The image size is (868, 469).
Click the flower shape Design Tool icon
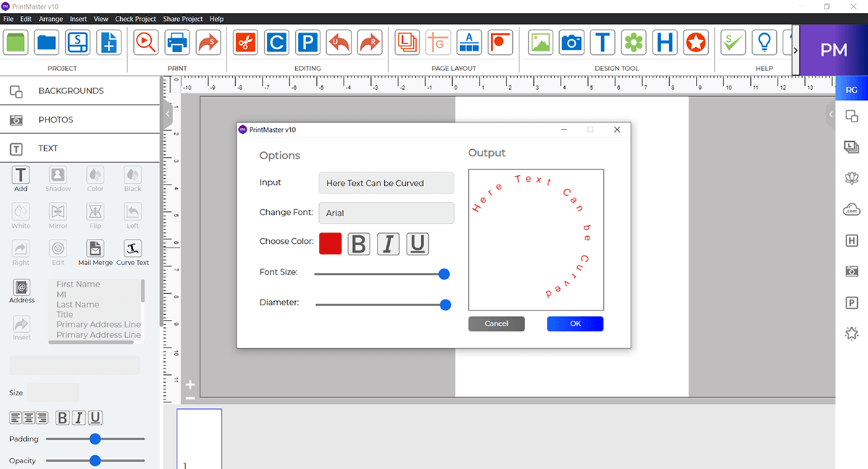pyautogui.click(x=634, y=42)
